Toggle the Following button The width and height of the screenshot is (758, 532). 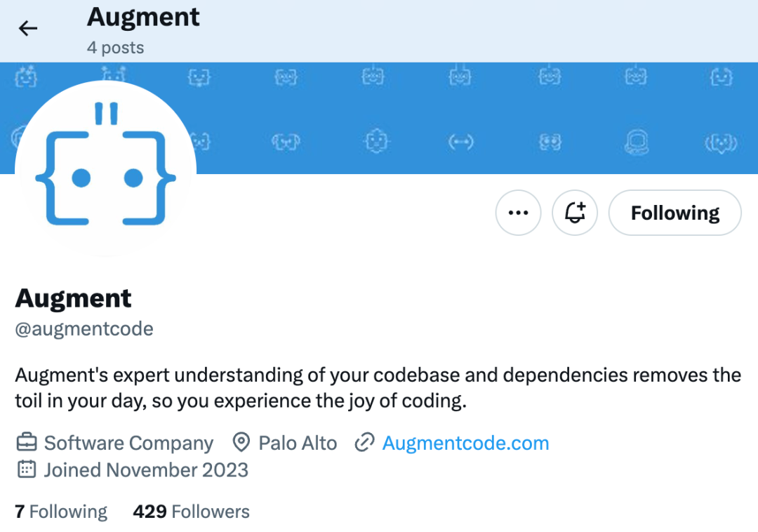click(x=674, y=213)
